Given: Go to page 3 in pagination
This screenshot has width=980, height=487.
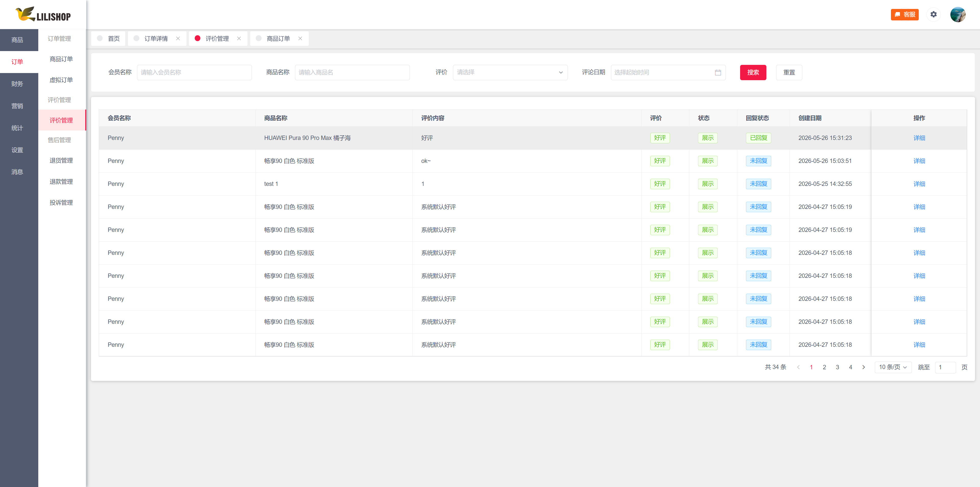Looking at the screenshot, I should point(837,367).
